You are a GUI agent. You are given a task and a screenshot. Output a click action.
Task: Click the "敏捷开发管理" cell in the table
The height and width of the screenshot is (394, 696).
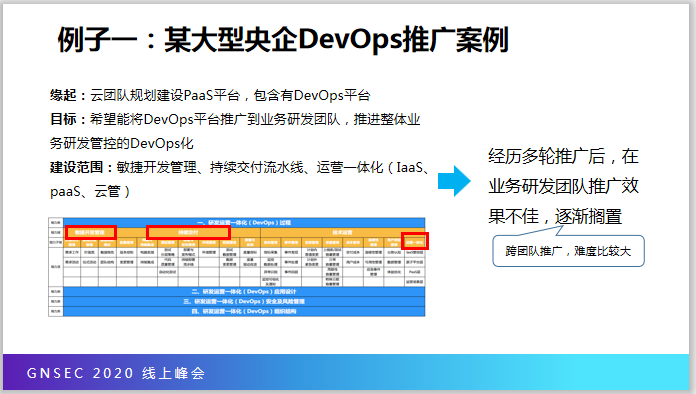(x=90, y=232)
